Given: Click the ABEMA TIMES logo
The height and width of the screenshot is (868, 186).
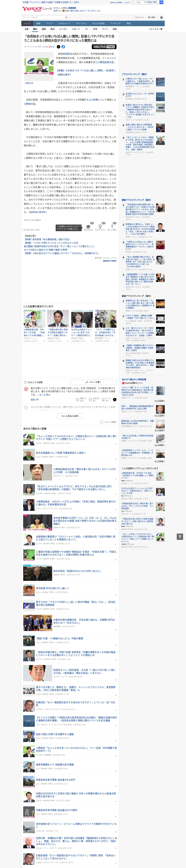Looking at the screenshot, I should [104, 47].
